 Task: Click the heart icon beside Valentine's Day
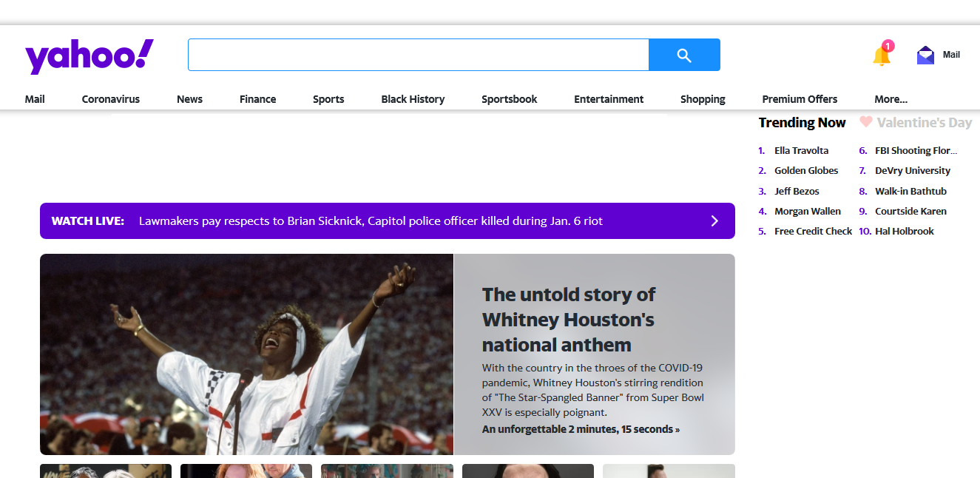pos(866,122)
